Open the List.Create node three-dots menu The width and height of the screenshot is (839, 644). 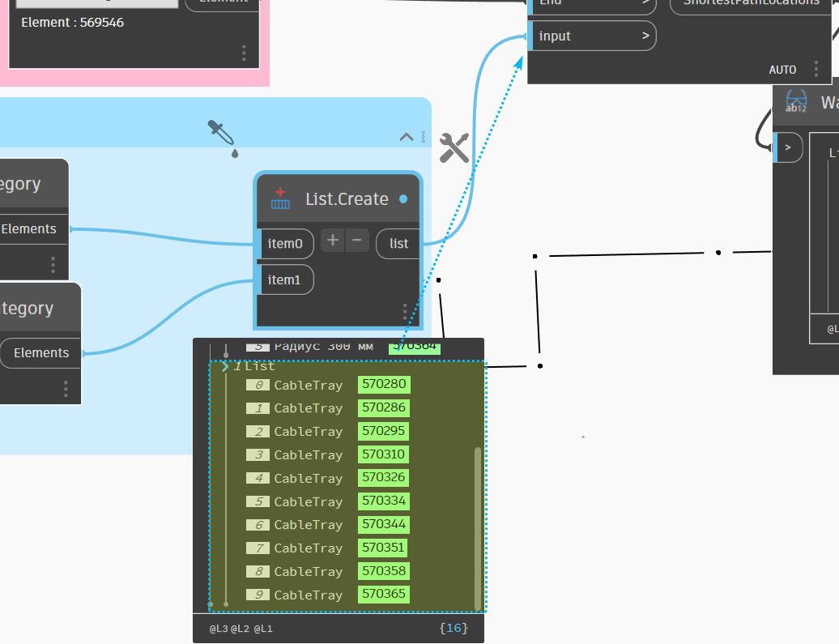pyautogui.click(x=405, y=312)
